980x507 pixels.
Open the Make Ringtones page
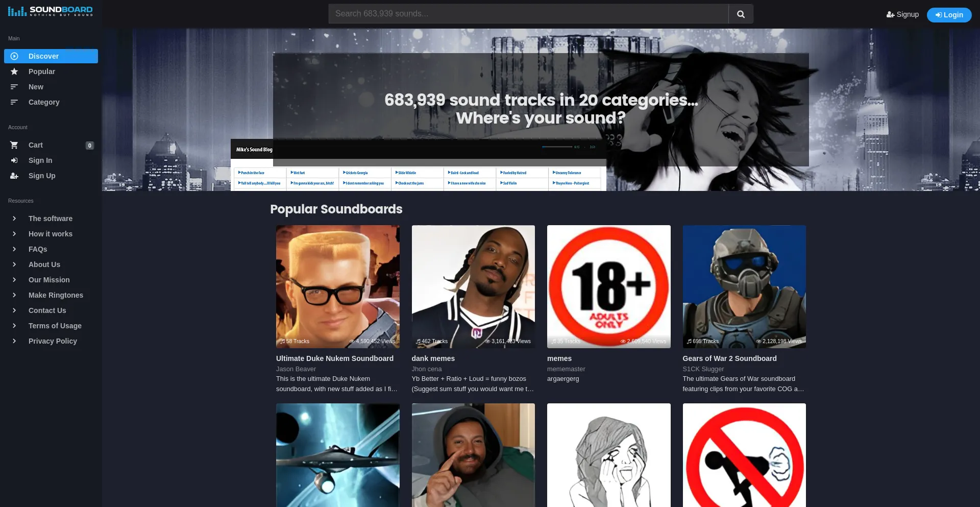pos(51,295)
